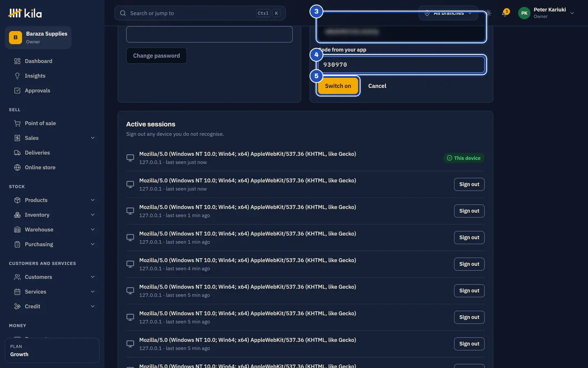
Task: Open the notifications bell
Action: 505,13
